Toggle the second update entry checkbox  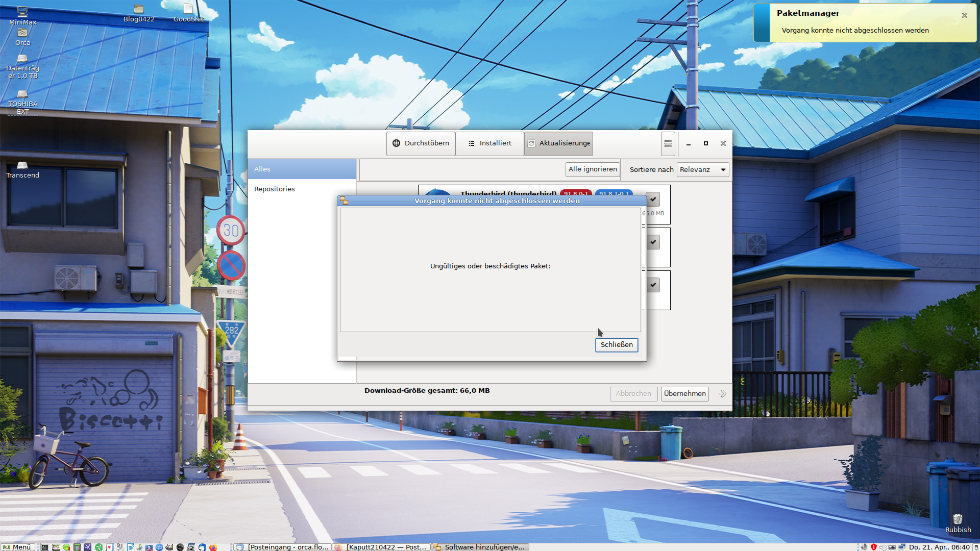point(653,242)
